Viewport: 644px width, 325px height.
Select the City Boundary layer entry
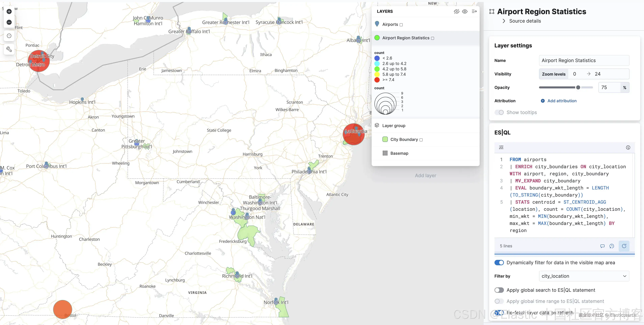404,140
